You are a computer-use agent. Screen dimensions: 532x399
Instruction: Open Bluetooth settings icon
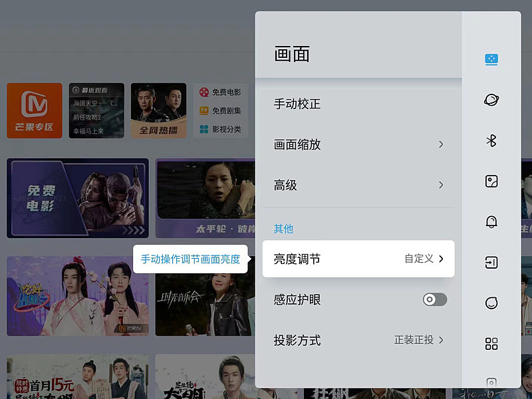tap(491, 140)
